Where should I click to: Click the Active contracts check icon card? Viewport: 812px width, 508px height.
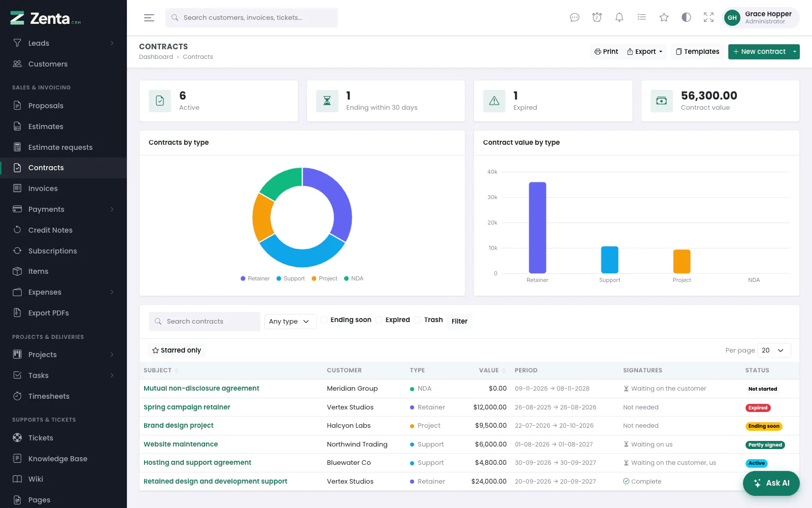(160, 101)
